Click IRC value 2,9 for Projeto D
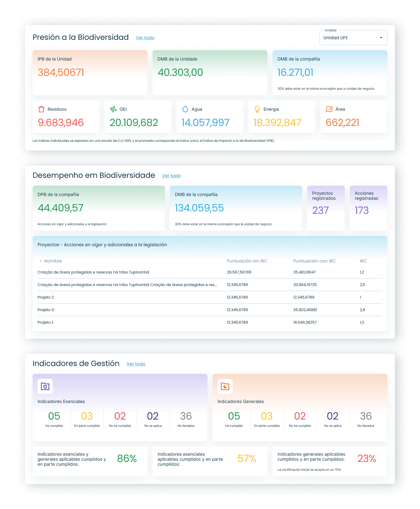 pos(362,310)
